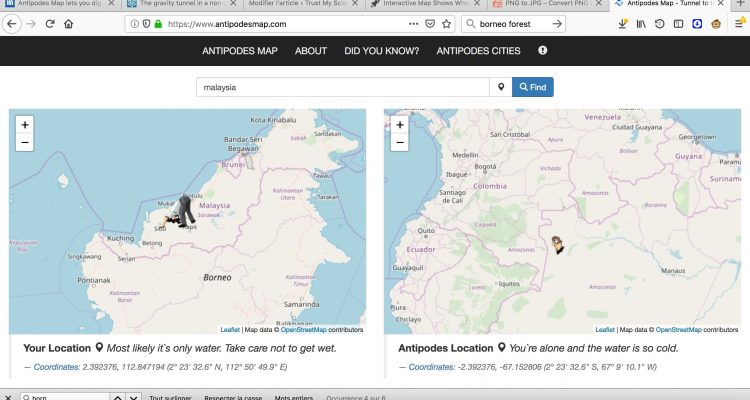Go back using the browser back arrow
Image resolution: width=750 pixels, height=400 pixels.
(x=11, y=24)
